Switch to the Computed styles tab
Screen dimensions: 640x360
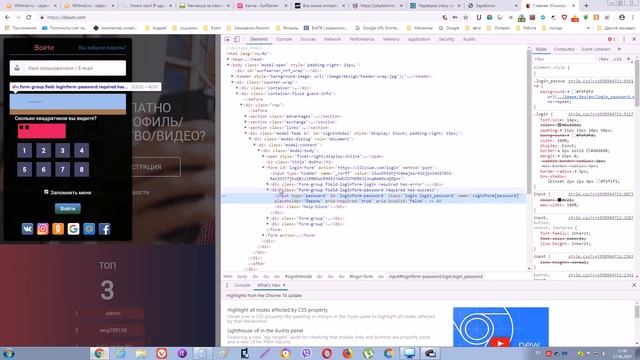coord(564,49)
